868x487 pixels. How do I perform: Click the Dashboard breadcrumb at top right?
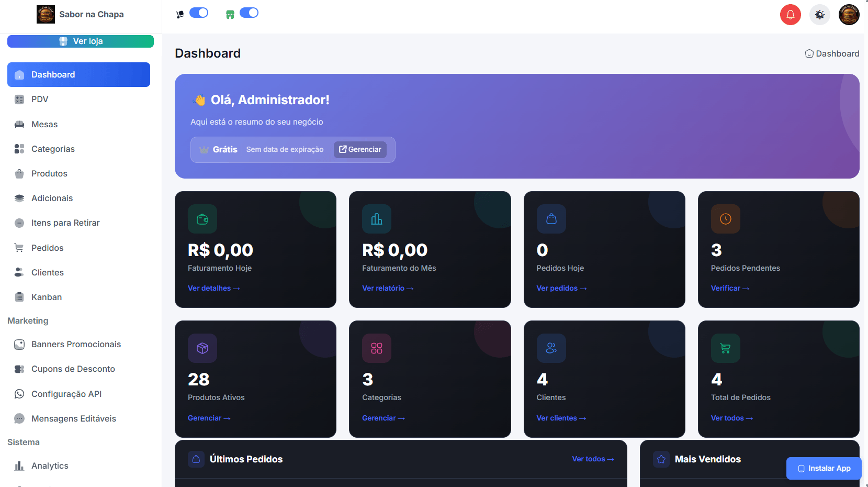tap(832, 53)
